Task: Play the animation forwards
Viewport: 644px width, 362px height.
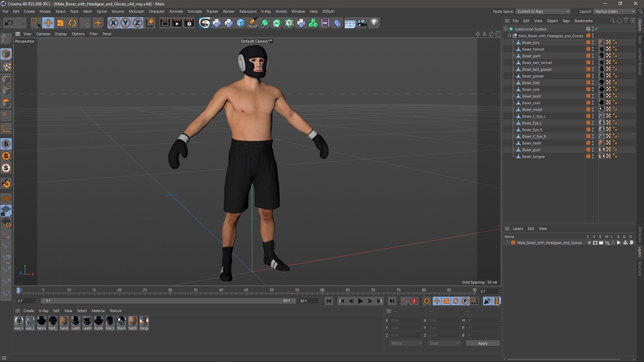Action: click(x=361, y=301)
